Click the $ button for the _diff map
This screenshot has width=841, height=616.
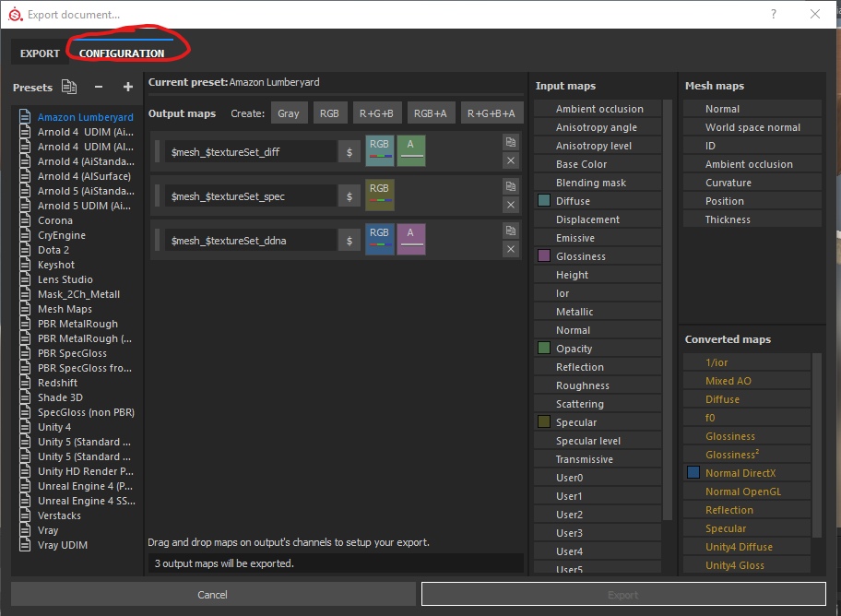[349, 152]
